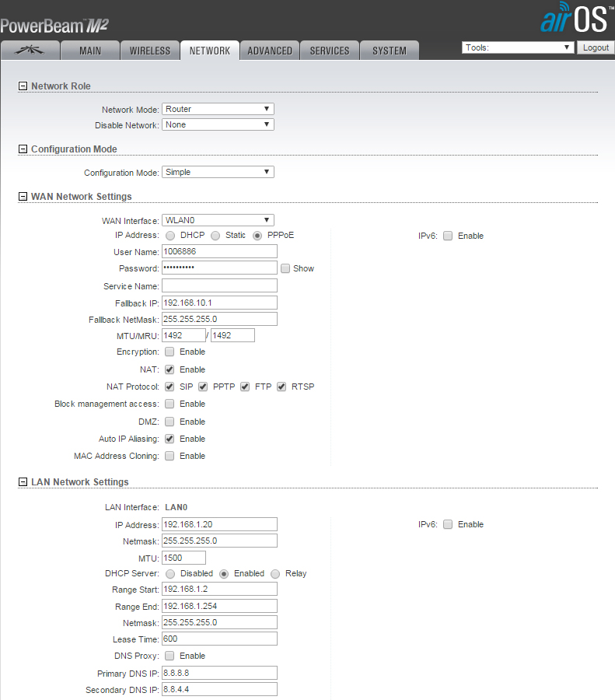The width and height of the screenshot is (615, 700).
Task: Select Static for WAN IP Address
Action: tap(215, 236)
